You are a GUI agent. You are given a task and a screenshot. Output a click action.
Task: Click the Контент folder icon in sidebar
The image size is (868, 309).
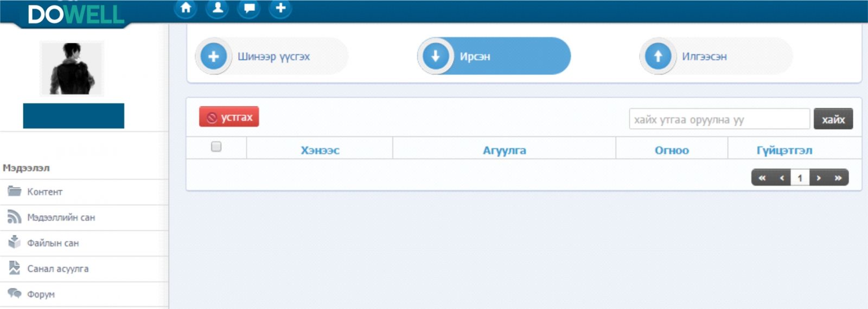coord(14,191)
